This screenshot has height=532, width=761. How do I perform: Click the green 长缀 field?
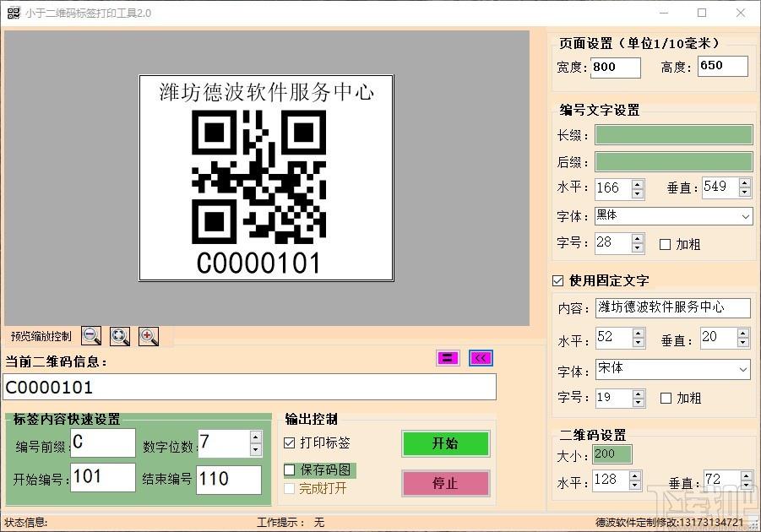674,134
